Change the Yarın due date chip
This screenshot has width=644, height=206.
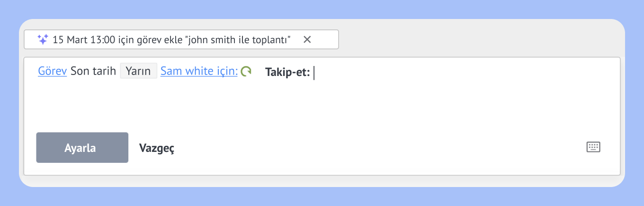(138, 72)
